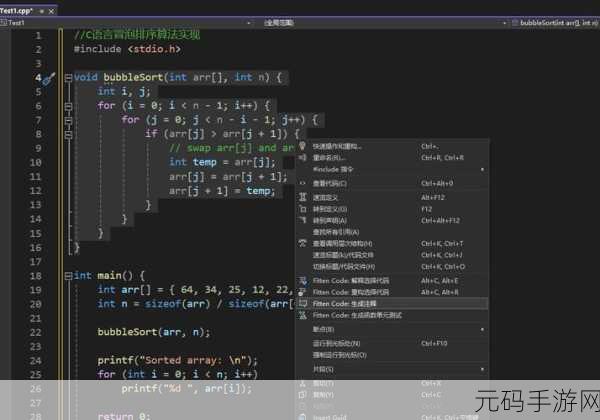Click the Copy icon (Ctrl+C)
Viewport: 600px width, 420px height.
click(x=302, y=394)
